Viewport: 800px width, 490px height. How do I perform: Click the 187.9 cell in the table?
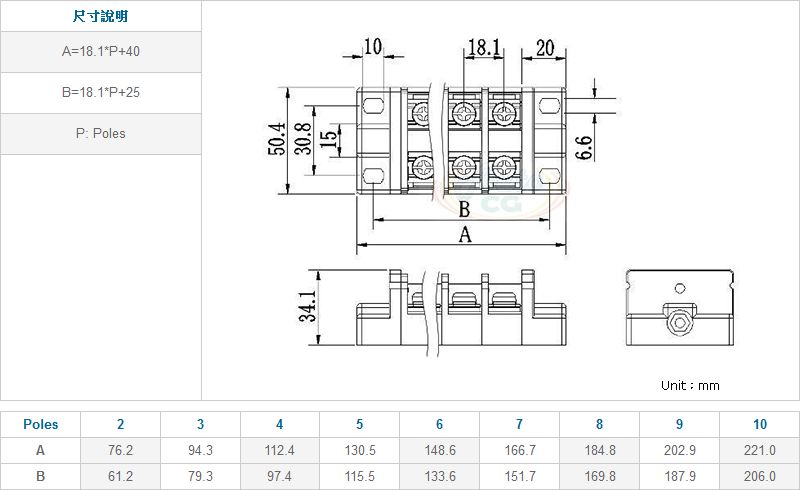tap(679, 477)
